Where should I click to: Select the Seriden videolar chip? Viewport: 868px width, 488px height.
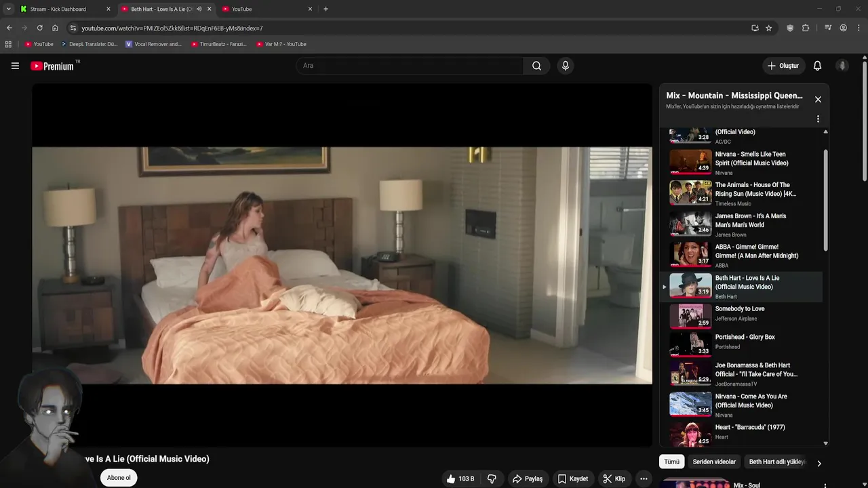point(714,462)
